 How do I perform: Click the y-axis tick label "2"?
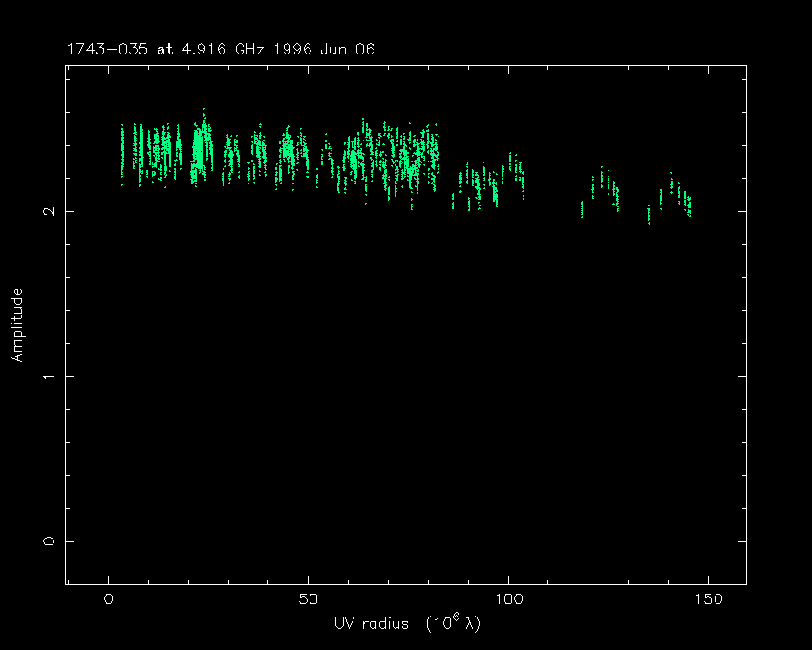point(50,211)
